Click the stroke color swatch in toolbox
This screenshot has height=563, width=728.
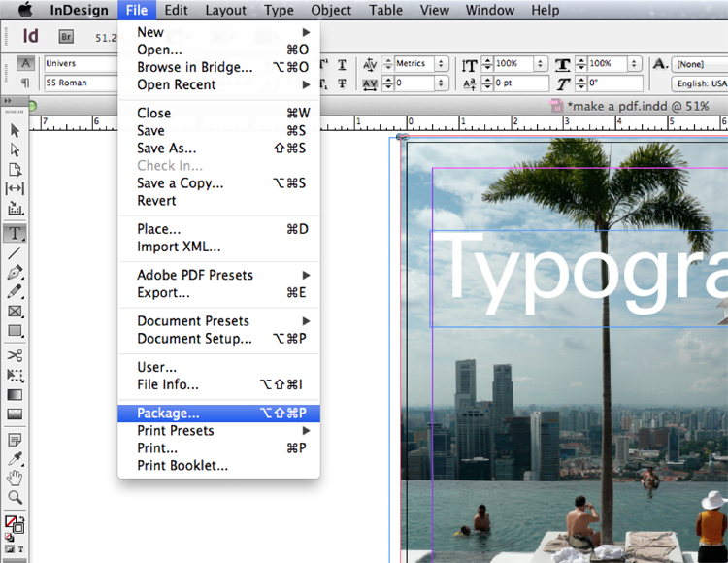coord(19,528)
